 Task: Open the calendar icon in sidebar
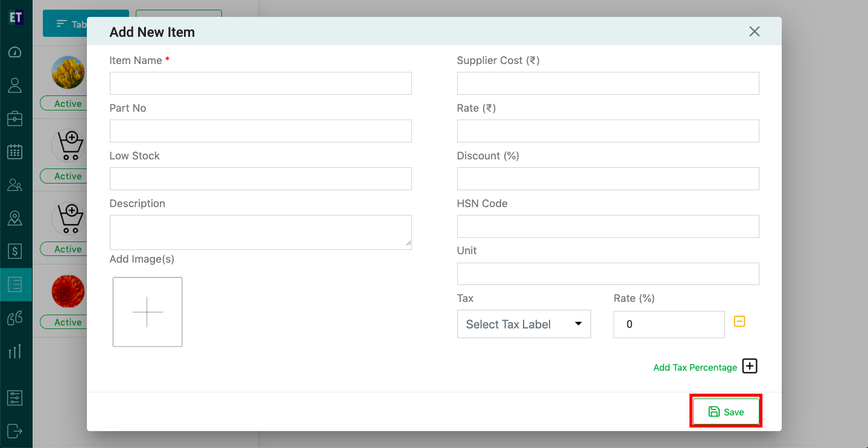pos(15,152)
